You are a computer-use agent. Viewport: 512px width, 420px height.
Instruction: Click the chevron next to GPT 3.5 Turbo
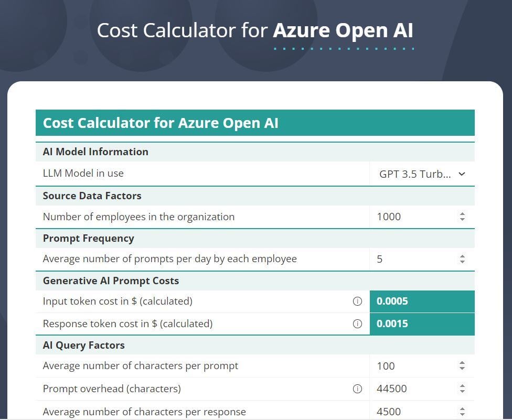point(461,174)
